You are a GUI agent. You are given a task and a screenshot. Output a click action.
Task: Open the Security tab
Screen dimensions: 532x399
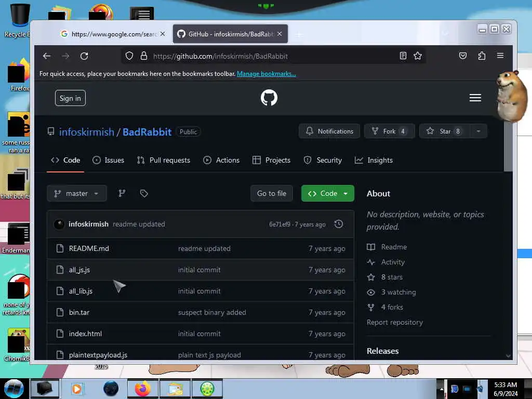pos(323,160)
